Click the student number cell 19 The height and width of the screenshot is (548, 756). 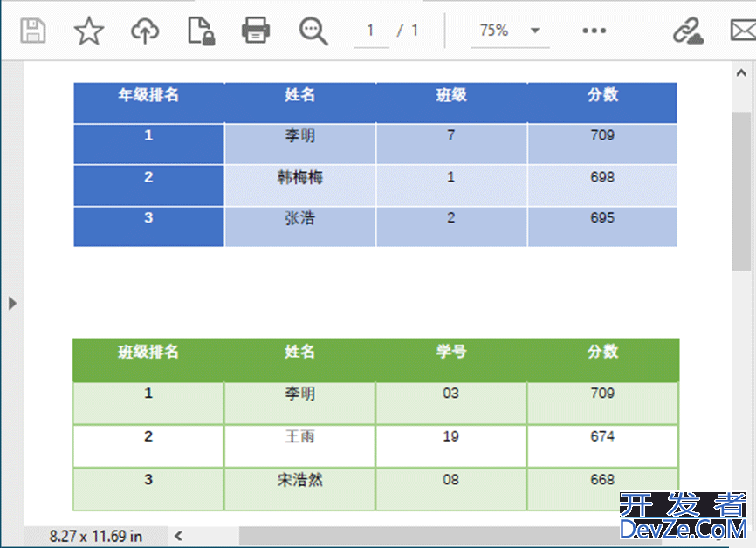450,446
